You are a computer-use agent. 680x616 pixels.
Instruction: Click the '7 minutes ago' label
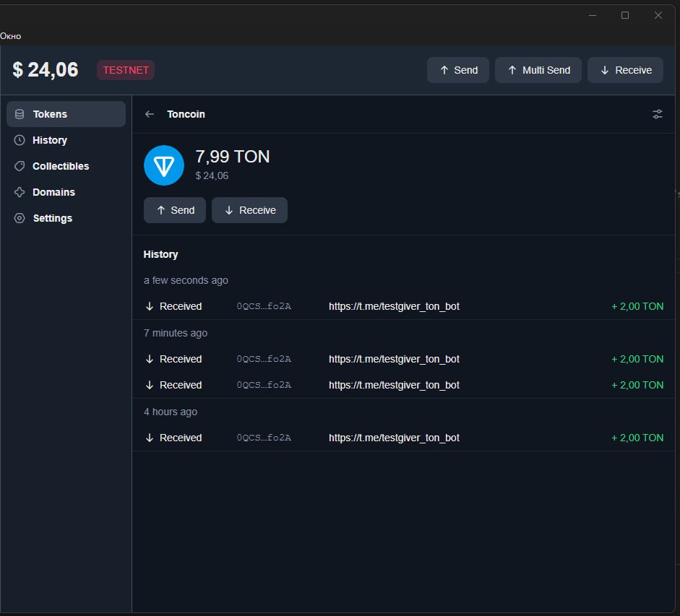[x=175, y=333]
